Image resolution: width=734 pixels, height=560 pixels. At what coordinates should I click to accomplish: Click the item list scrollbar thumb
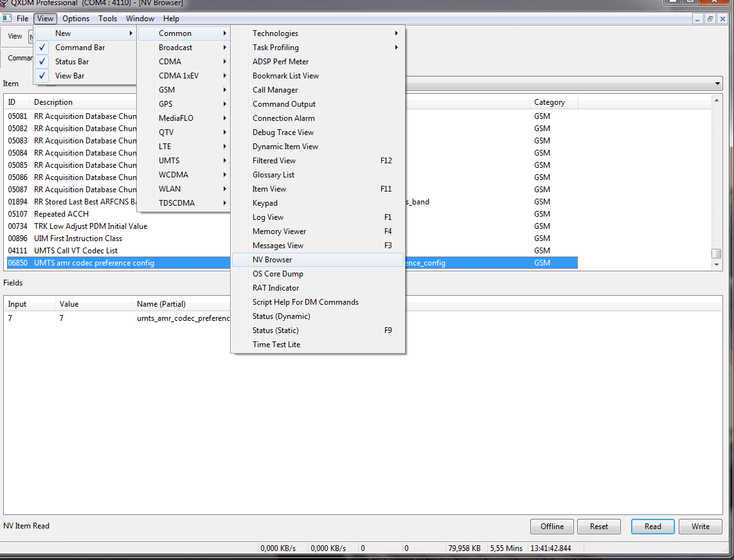pyautogui.click(x=716, y=253)
